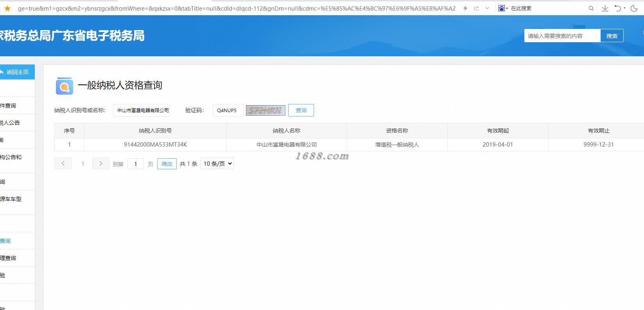Click the lightning speed-mode icon
This screenshot has width=644, height=310.
[465, 8]
